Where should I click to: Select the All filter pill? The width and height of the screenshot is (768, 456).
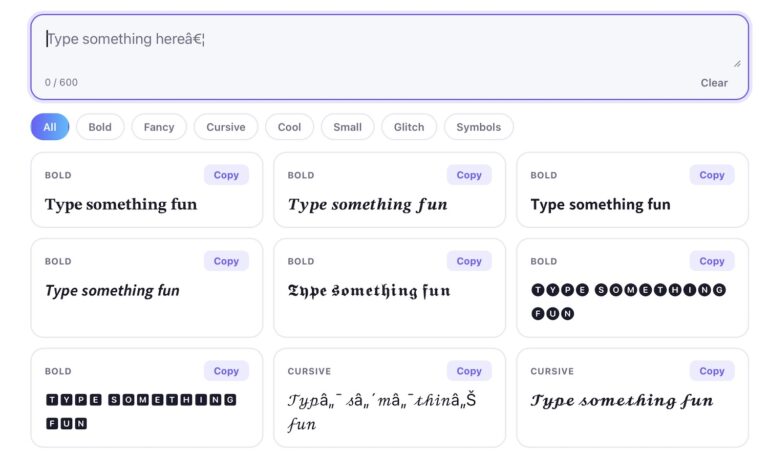pyautogui.click(x=50, y=127)
